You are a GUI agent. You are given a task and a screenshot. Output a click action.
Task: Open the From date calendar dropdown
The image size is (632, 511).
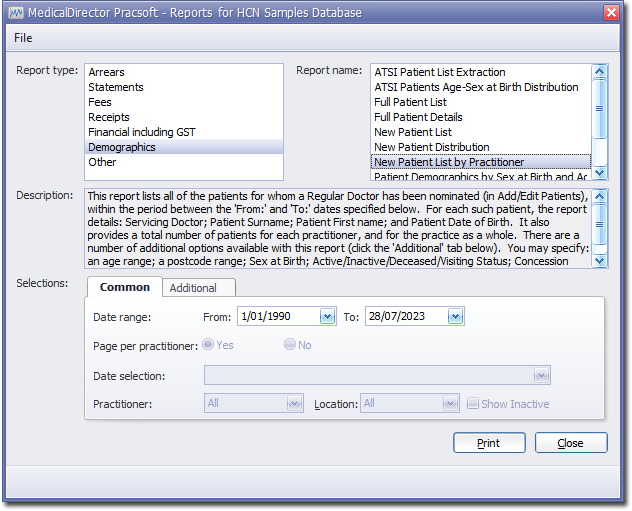[327, 316]
